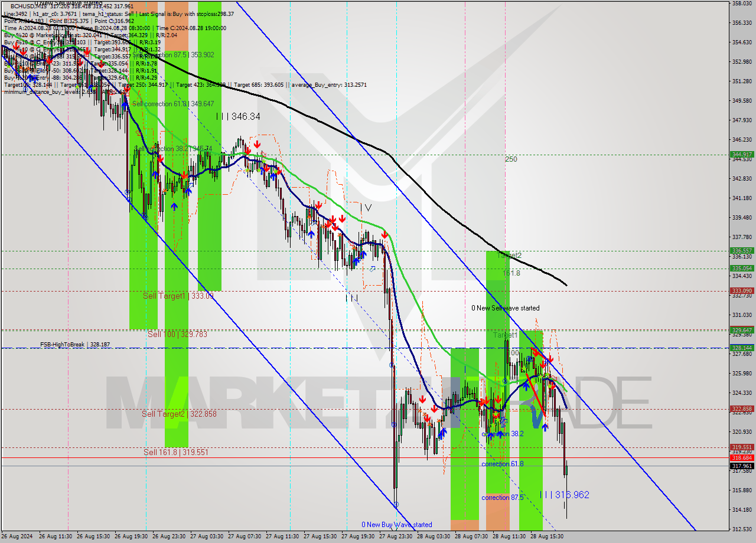
Task: Select the '0 New Sell wave started' annotation
Action: [x=505, y=308]
